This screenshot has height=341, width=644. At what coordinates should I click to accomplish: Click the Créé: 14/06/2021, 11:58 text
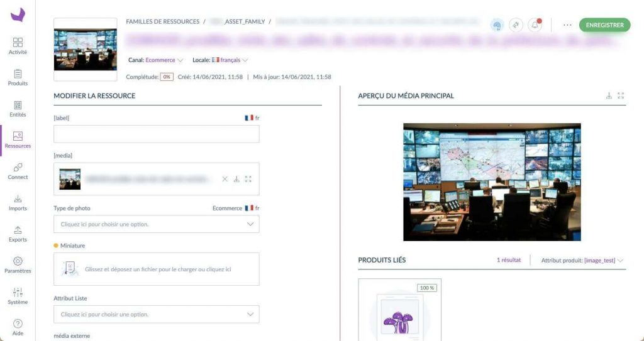[x=210, y=77]
